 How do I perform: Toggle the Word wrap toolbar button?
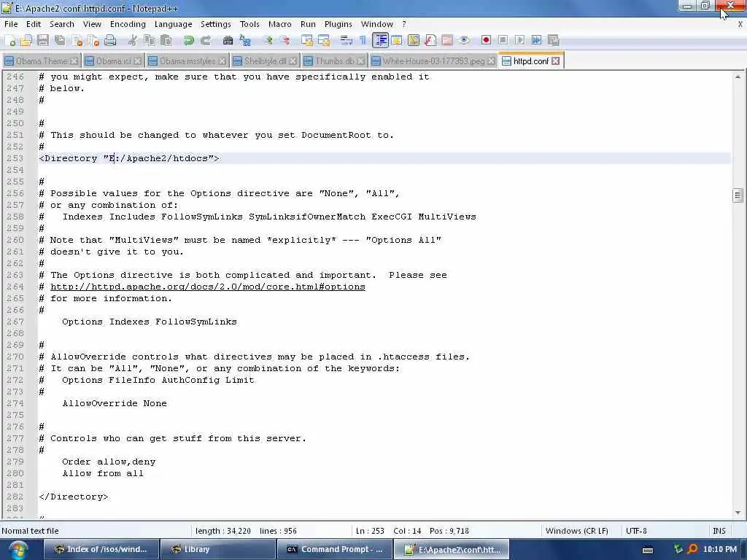(347, 41)
